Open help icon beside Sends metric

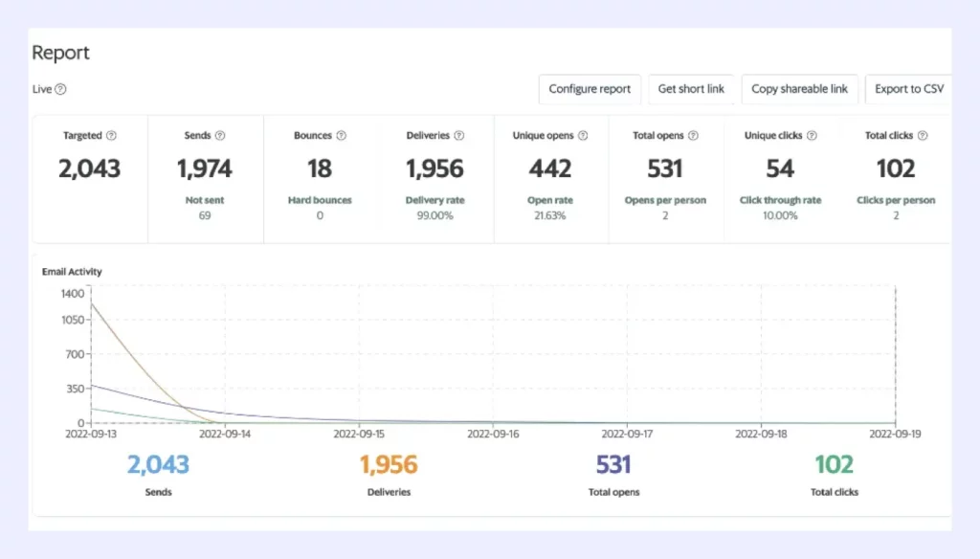220,136
